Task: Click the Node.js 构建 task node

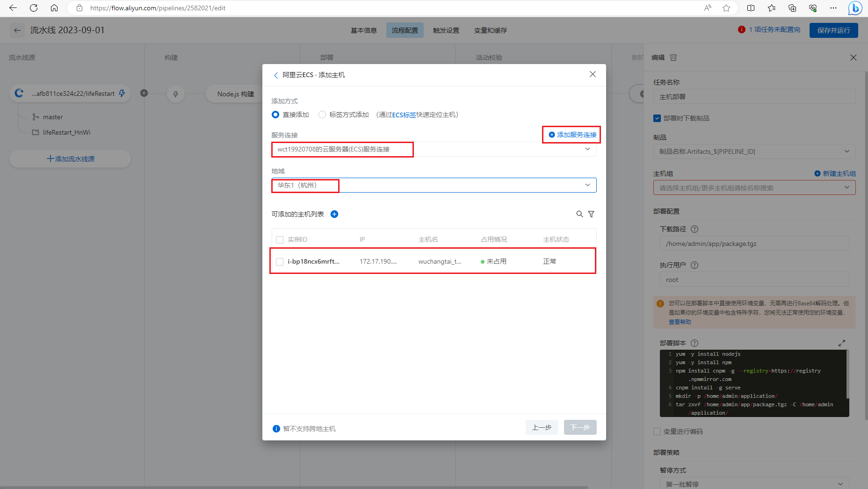Action: click(x=235, y=94)
